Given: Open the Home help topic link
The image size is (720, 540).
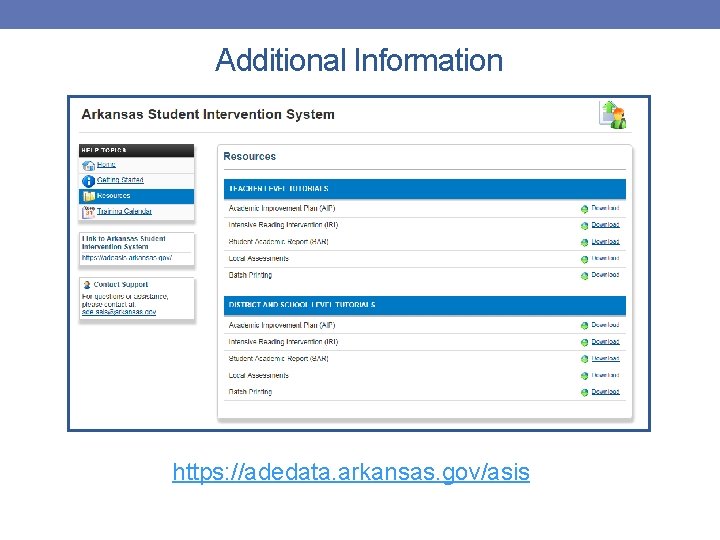Looking at the screenshot, I should (x=106, y=164).
